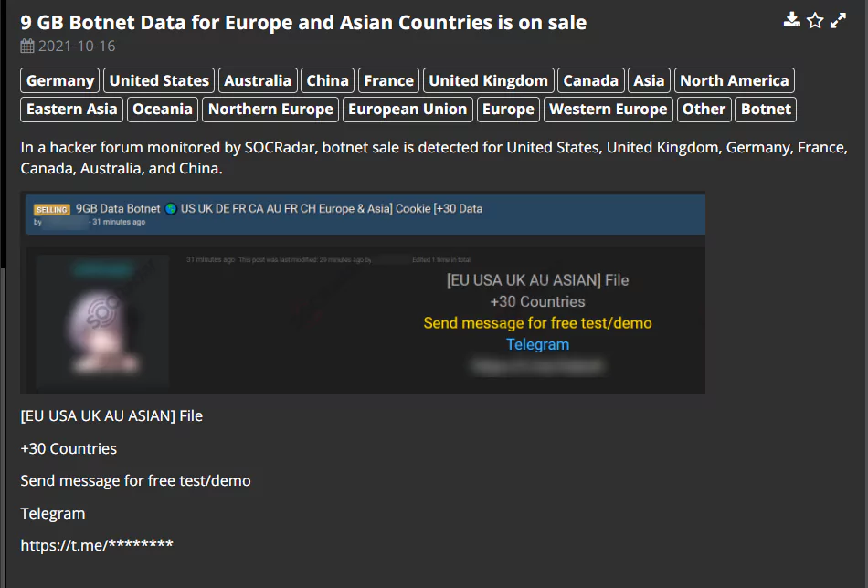Screen dimensions: 868x588
Task: Click the Northern Europe tag
Action: [x=270, y=110]
